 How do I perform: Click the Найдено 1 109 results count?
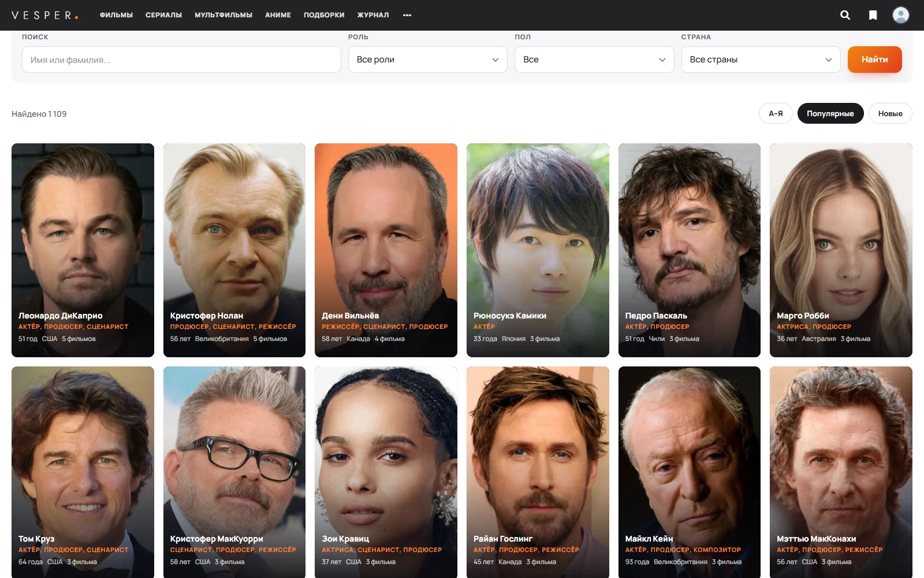click(39, 114)
